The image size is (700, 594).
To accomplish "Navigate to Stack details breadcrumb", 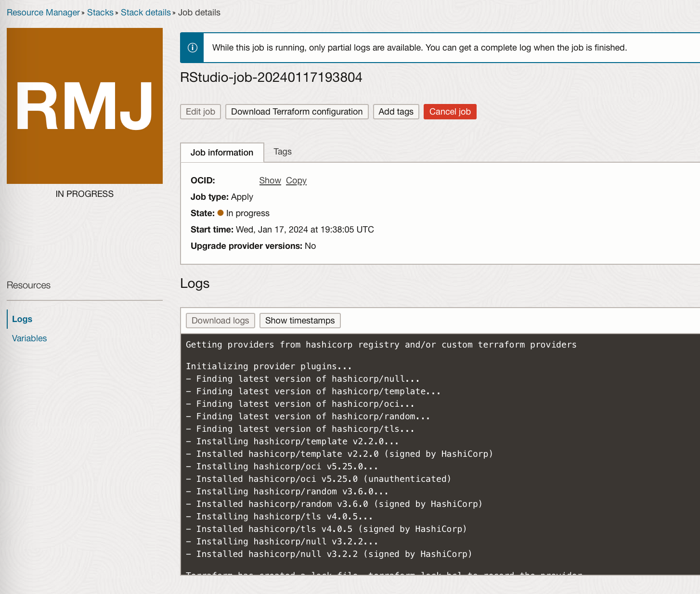I will pos(146,13).
